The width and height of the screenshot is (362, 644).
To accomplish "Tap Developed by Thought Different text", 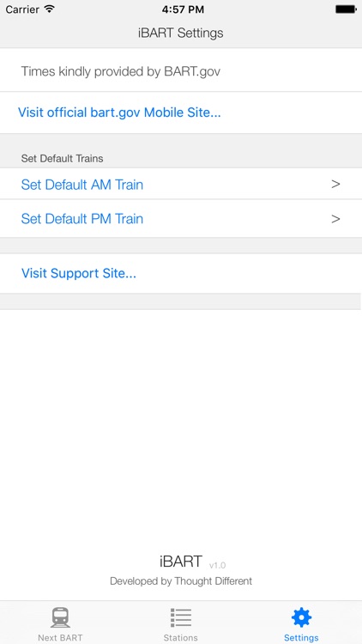I will pos(181,581).
